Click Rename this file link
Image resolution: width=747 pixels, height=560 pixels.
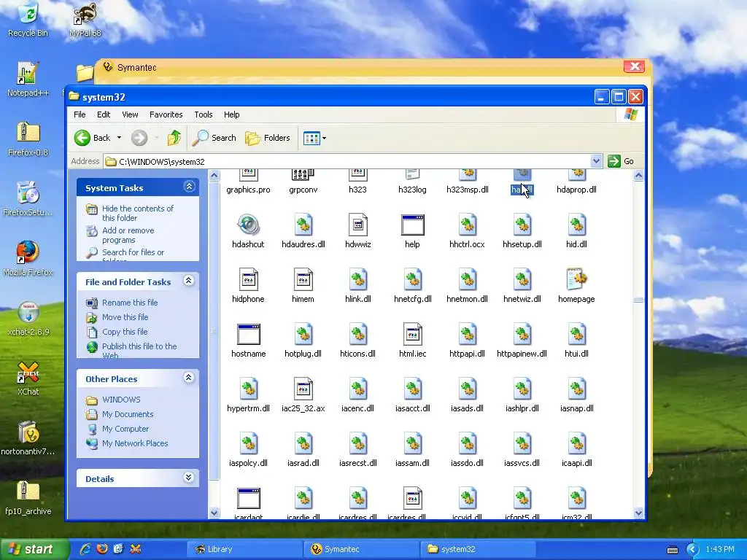[130, 303]
